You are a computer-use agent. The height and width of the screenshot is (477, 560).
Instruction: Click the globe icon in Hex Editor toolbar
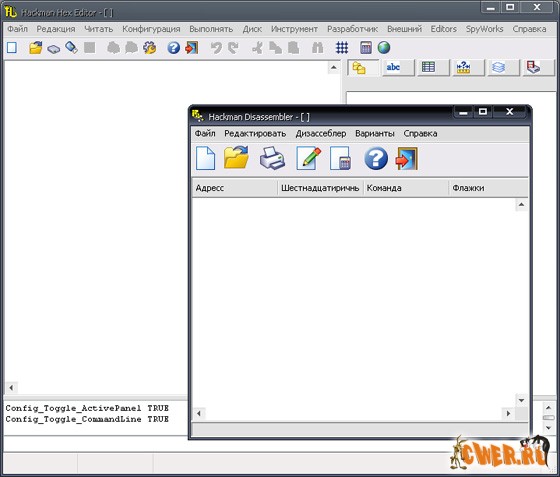[384, 47]
